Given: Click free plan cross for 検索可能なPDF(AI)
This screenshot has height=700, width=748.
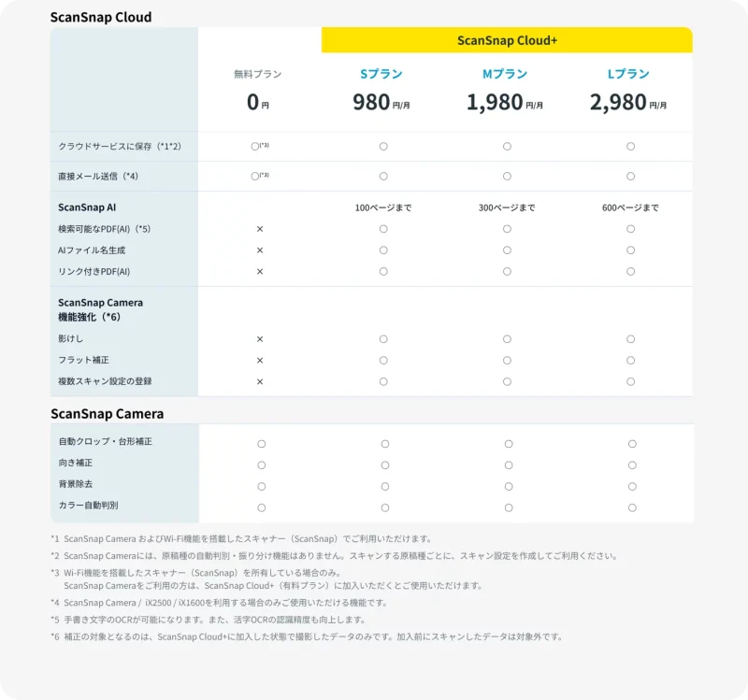Looking at the screenshot, I should pyautogui.click(x=260, y=229).
